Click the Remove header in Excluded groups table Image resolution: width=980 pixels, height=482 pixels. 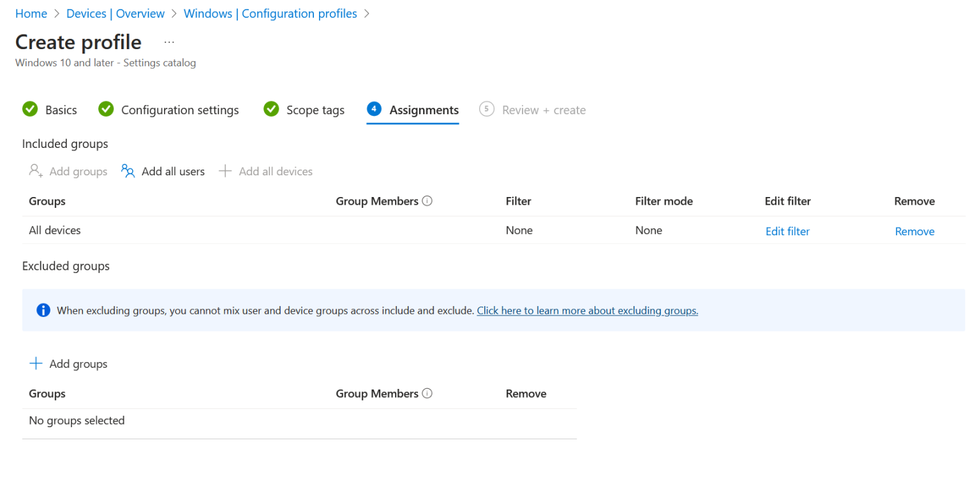(526, 394)
